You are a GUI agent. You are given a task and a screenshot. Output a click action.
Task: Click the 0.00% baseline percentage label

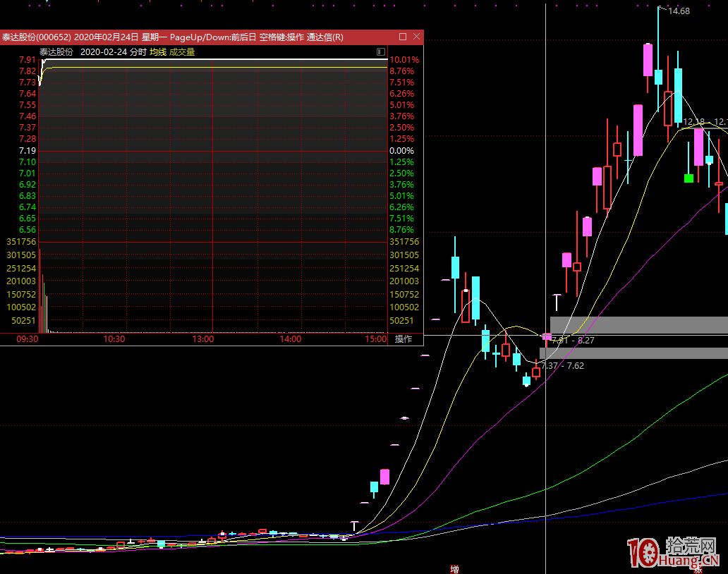[x=401, y=151]
